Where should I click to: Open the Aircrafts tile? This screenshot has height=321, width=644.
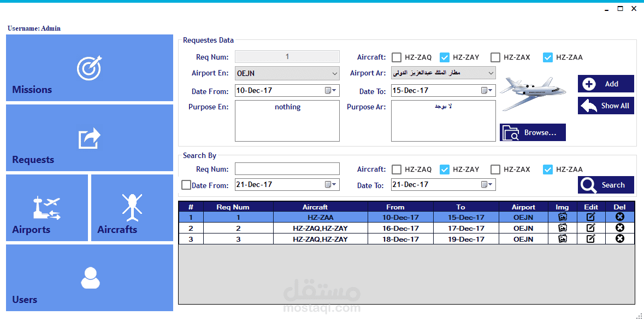132,208
